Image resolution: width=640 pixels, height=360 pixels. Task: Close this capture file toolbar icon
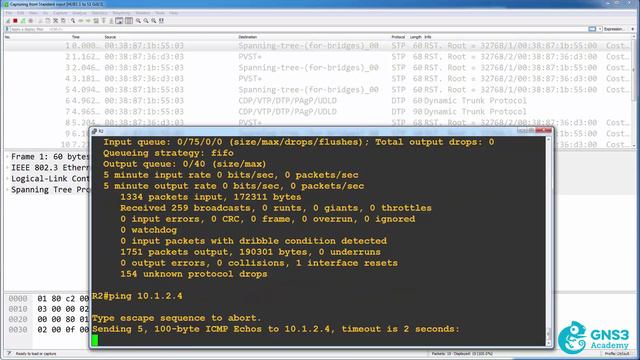55,20
